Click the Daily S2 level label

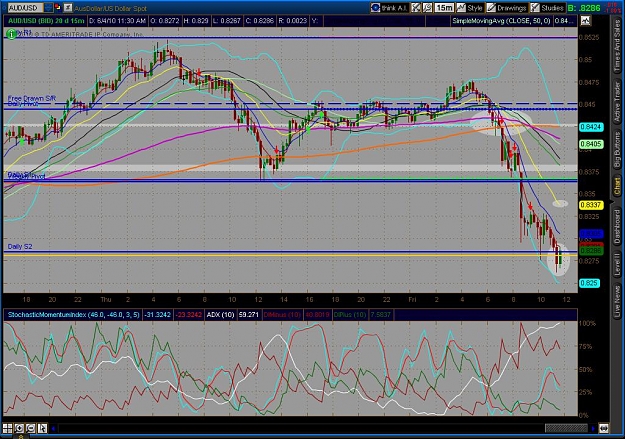(x=20, y=246)
